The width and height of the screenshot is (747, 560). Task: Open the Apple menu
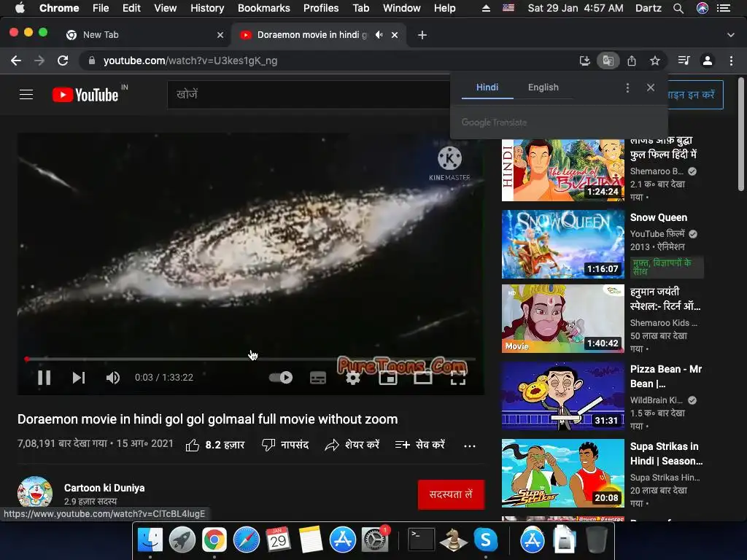20,8
